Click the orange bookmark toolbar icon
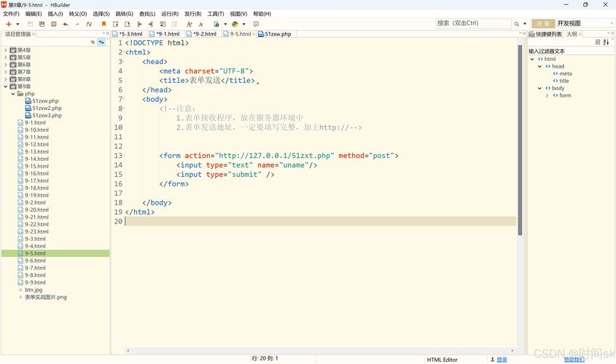 pyautogui.click(x=104, y=24)
